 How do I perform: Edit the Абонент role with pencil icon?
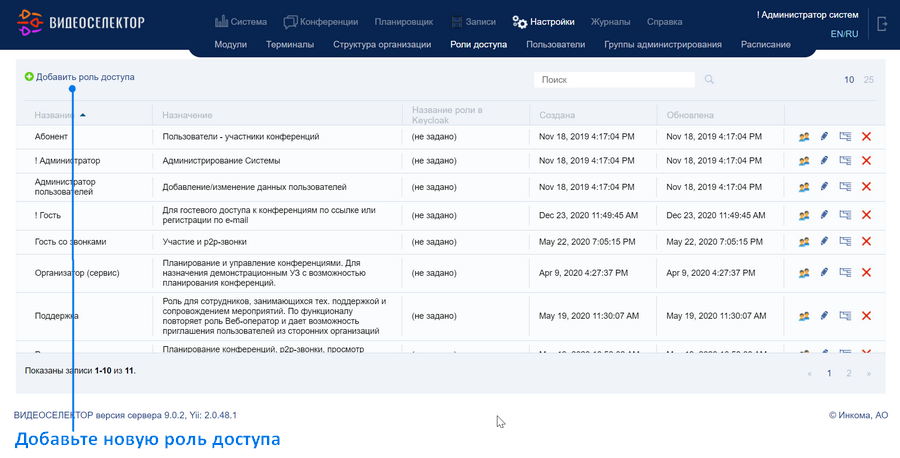[x=824, y=137]
